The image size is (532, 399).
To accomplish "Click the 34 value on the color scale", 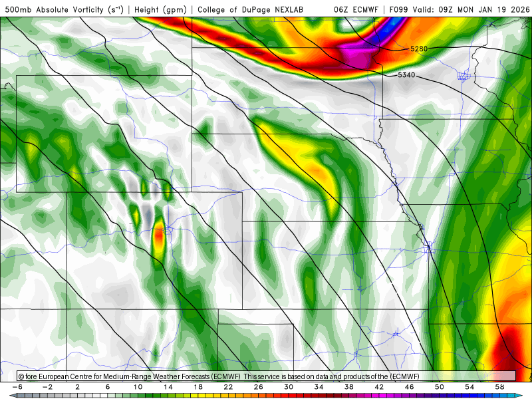I will click(319, 387).
